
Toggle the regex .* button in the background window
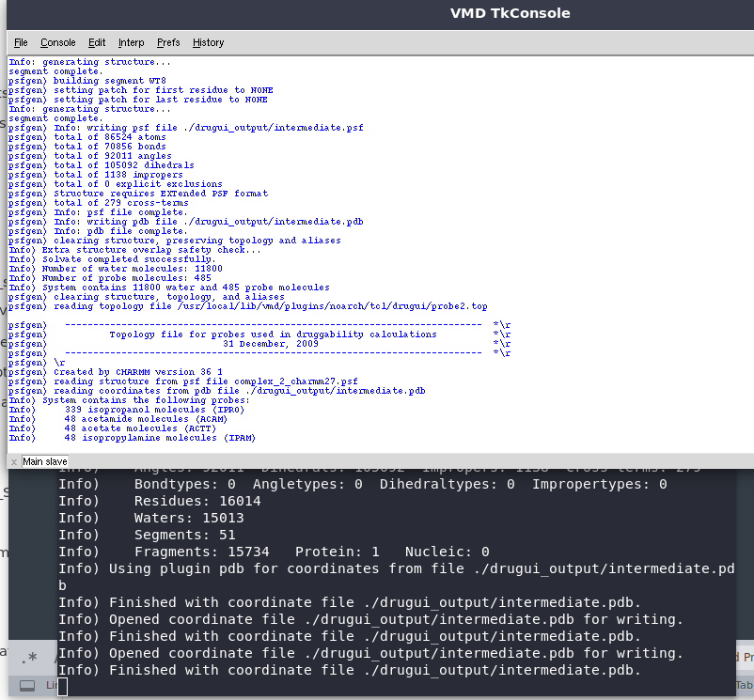(29, 657)
